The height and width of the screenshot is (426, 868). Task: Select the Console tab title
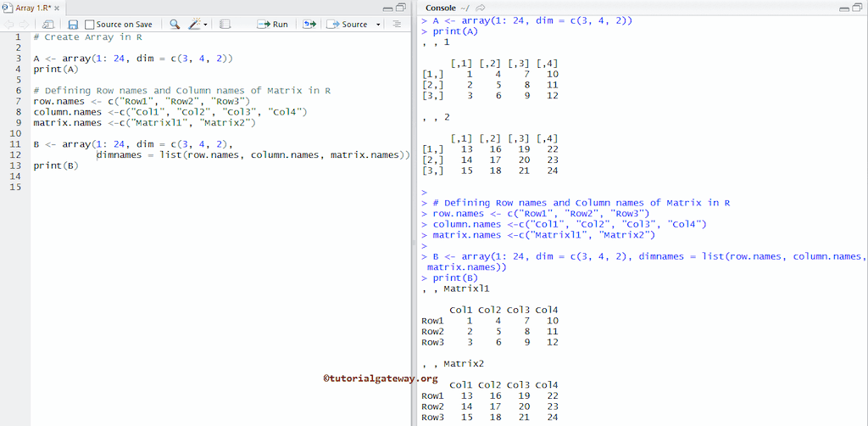[441, 8]
